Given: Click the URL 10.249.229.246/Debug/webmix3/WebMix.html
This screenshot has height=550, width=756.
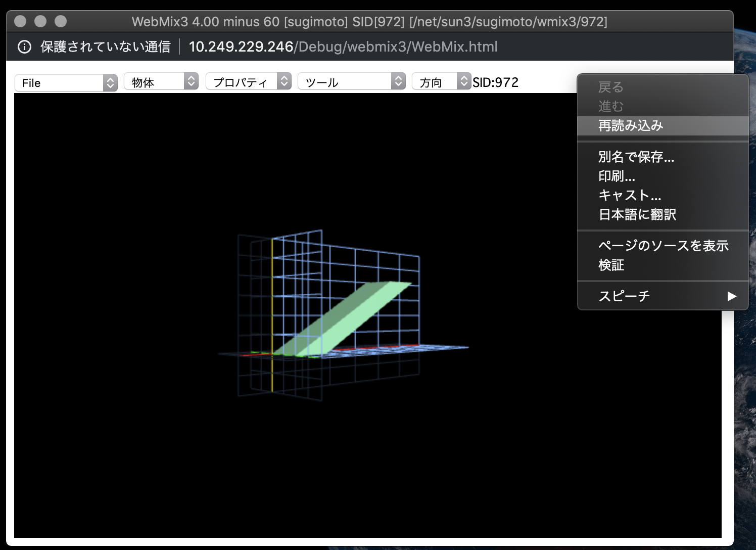Looking at the screenshot, I should [343, 47].
